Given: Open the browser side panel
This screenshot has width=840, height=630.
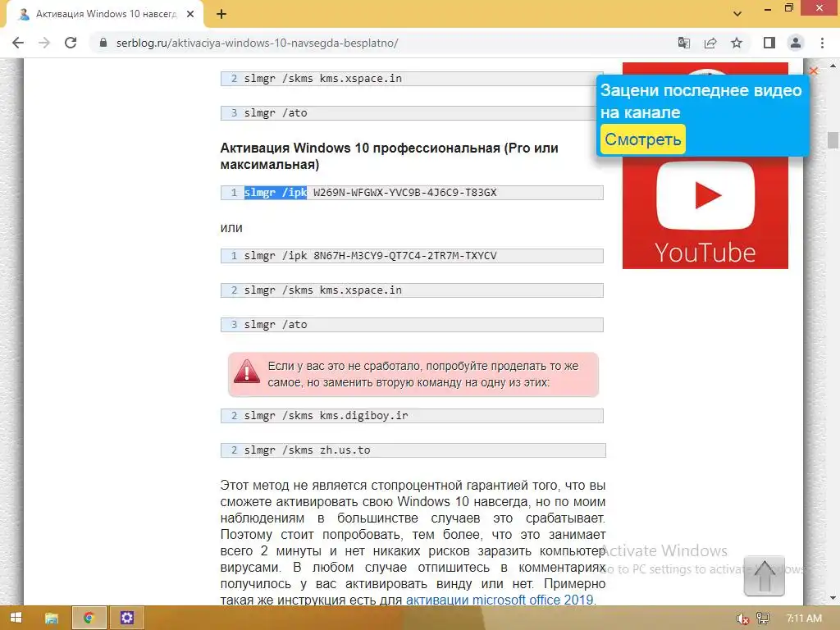Looking at the screenshot, I should coord(769,43).
